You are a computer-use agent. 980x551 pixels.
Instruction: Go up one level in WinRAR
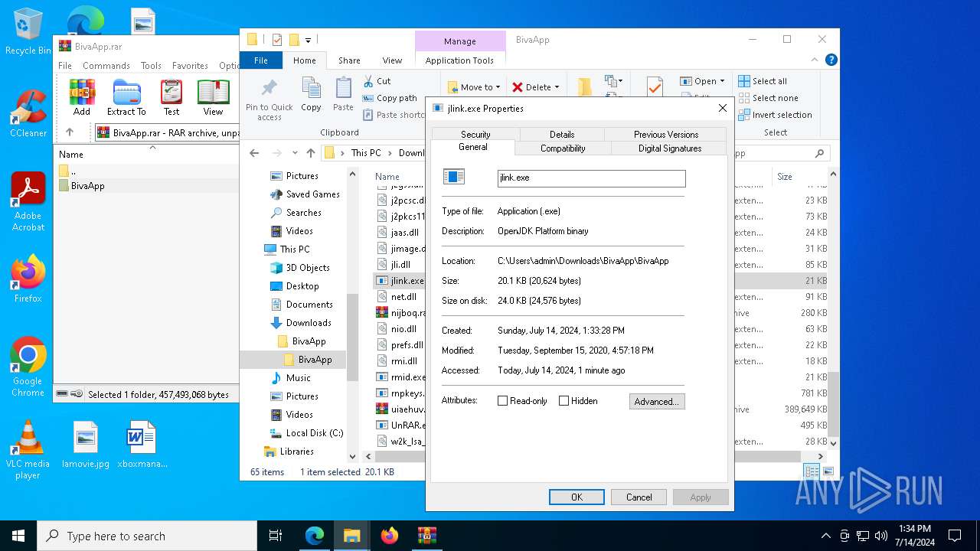coord(70,132)
